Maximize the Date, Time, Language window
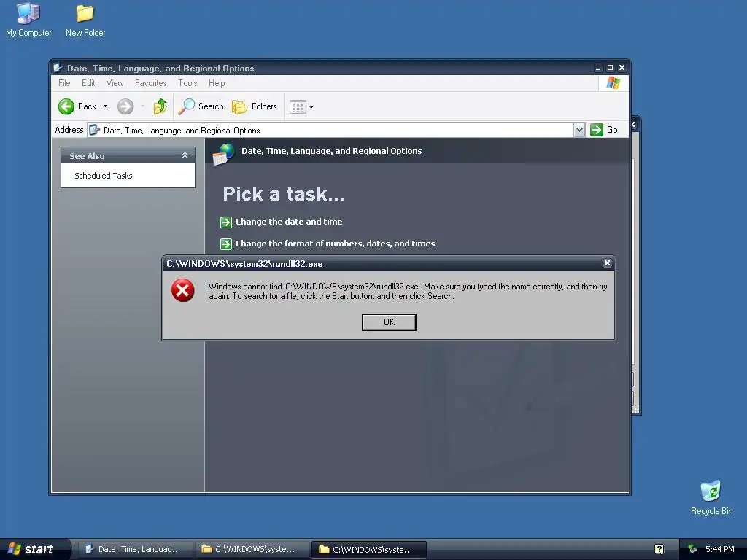This screenshot has height=560, width=747. pyautogui.click(x=610, y=68)
